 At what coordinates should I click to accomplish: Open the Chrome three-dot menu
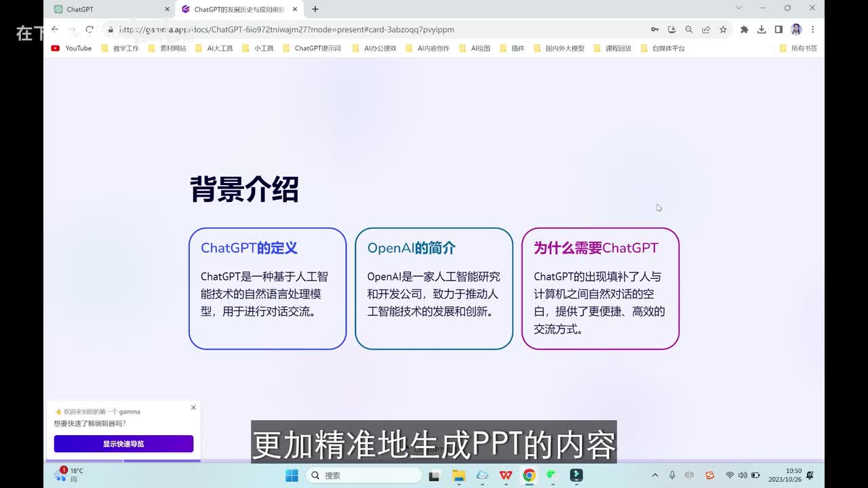click(812, 30)
